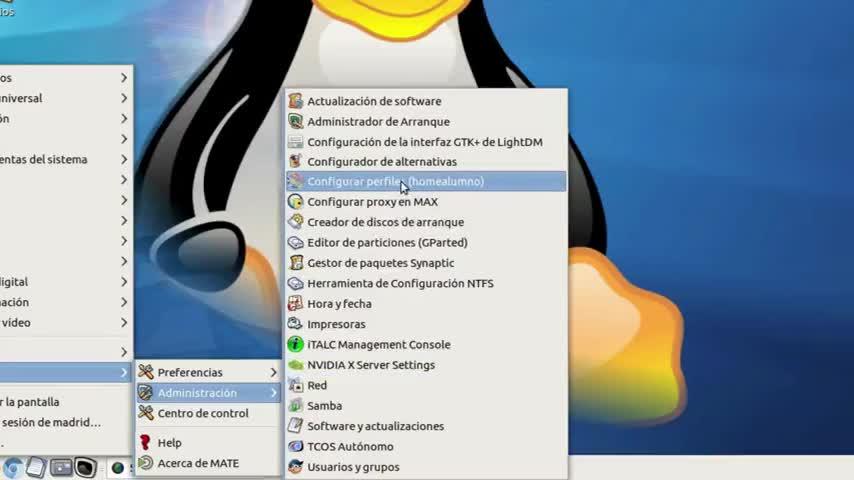The width and height of the screenshot is (854, 480).
Task: Click the iTALC Management Console icon
Action: point(295,344)
